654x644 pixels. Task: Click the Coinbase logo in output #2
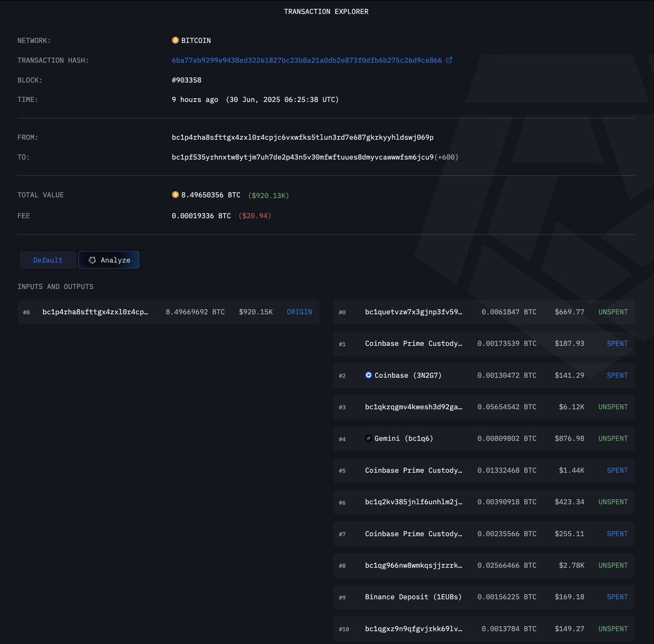click(368, 375)
